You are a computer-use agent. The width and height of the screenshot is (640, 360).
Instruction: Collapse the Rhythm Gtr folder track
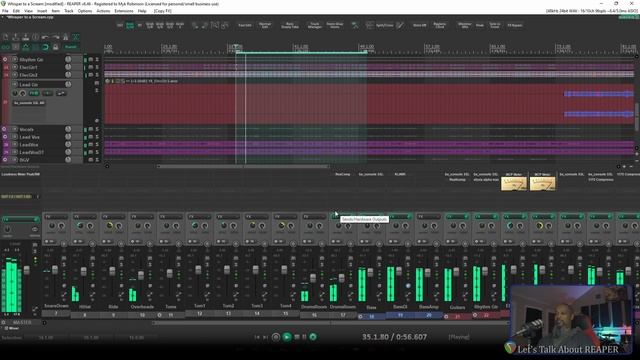[x=5, y=60]
